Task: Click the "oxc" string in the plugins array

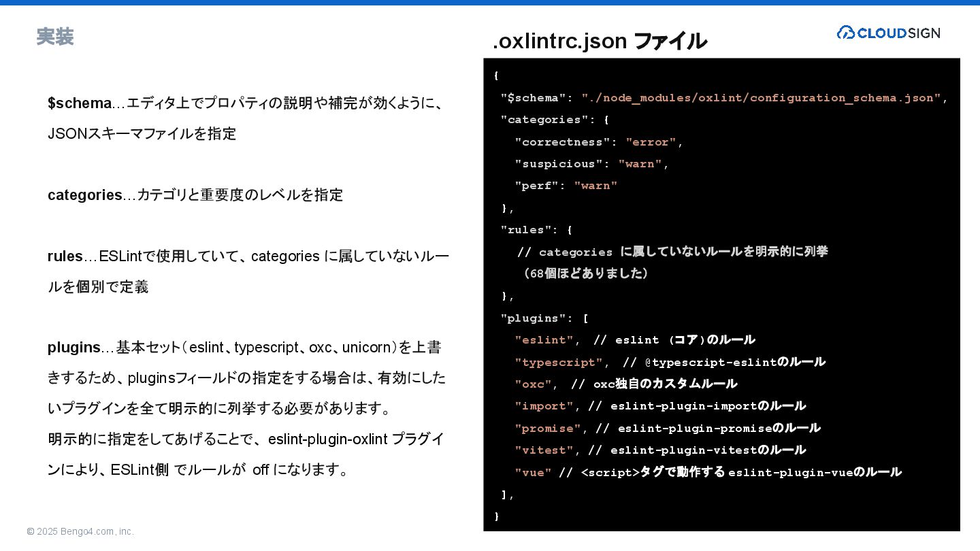Action: click(x=534, y=384)
